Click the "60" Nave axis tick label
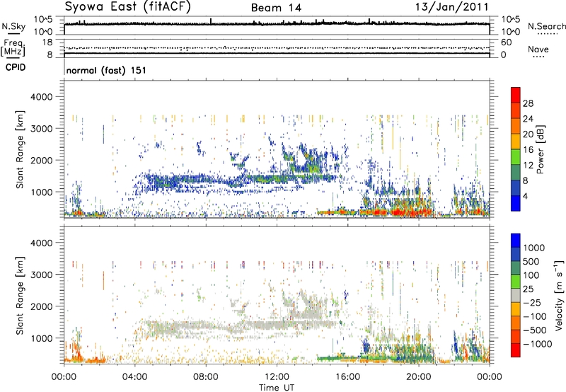The width and height of the screenshot is (566, 392). [x=506, y=42]
